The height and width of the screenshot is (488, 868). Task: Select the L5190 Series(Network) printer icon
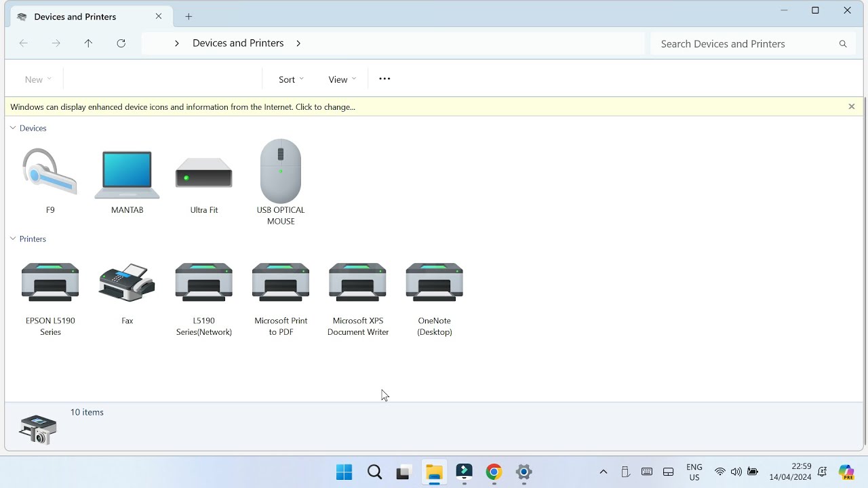[x=203, y=283]
